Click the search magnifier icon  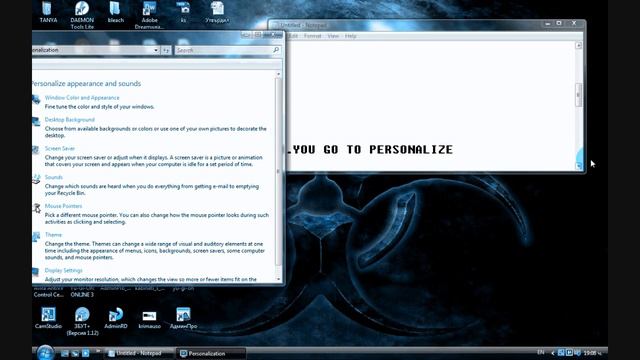click(276, 50)
